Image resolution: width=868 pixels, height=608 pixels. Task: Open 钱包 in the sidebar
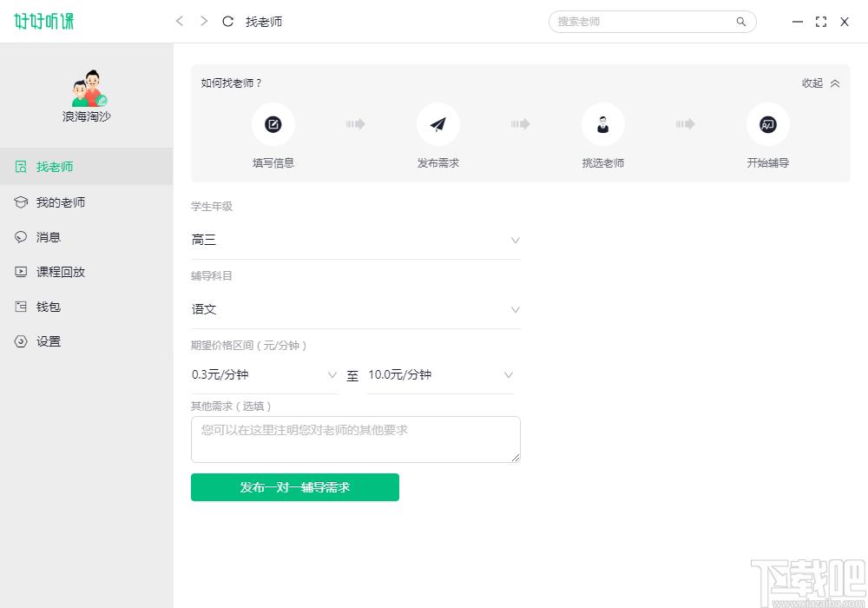click(x=86, y=307)
